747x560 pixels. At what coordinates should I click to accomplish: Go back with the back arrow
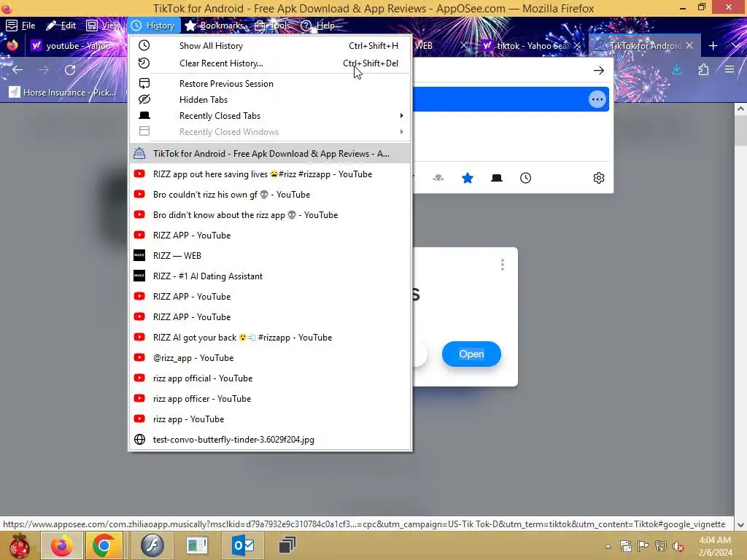[18, 70]
